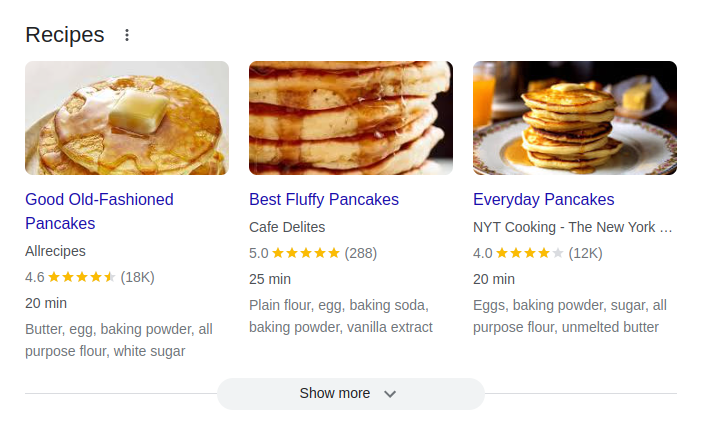This screenshot has width=704, height=440.
Task: Click the 5.0 five-star rating icons
Action: pos(306,253)
